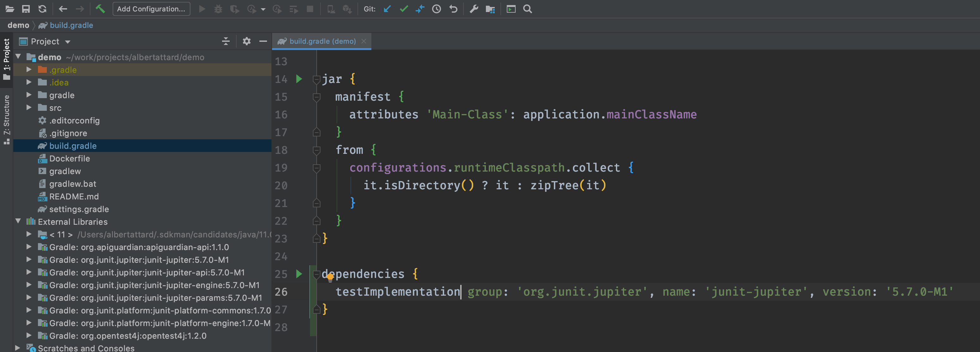
Task: Click the orange intention bulb on line 25
Action: point(330,278)
